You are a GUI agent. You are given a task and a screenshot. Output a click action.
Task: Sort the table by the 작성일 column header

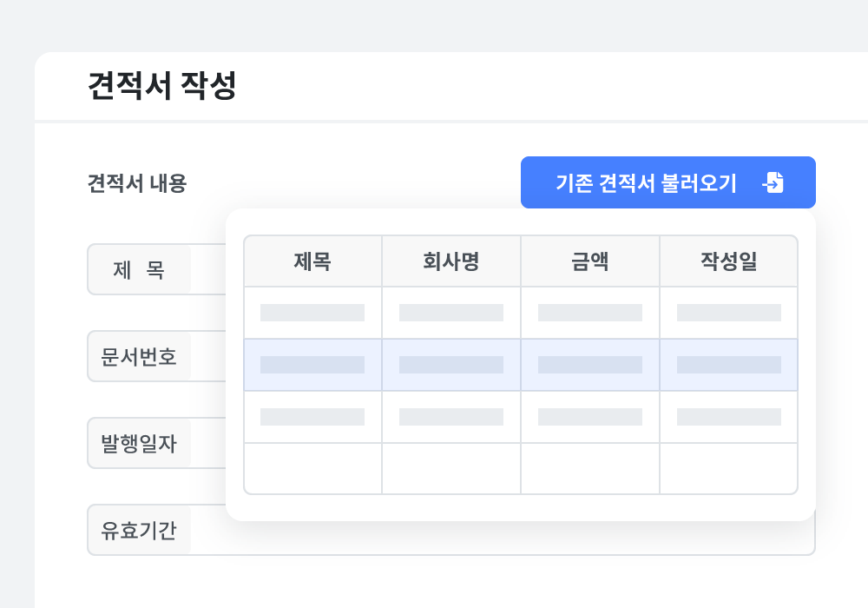tap(729, 261)
